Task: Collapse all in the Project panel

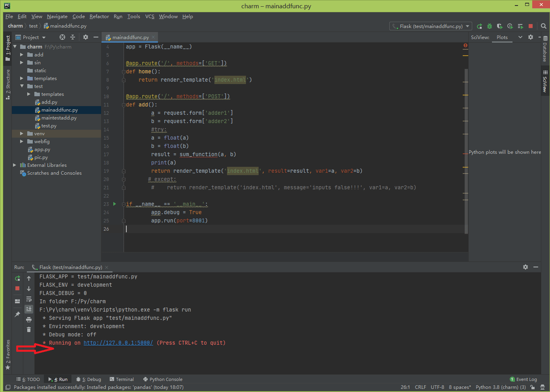Action: click(73, 37)
